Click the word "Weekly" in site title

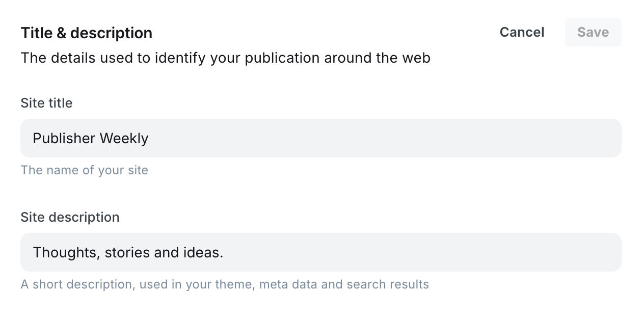point(124,138)
